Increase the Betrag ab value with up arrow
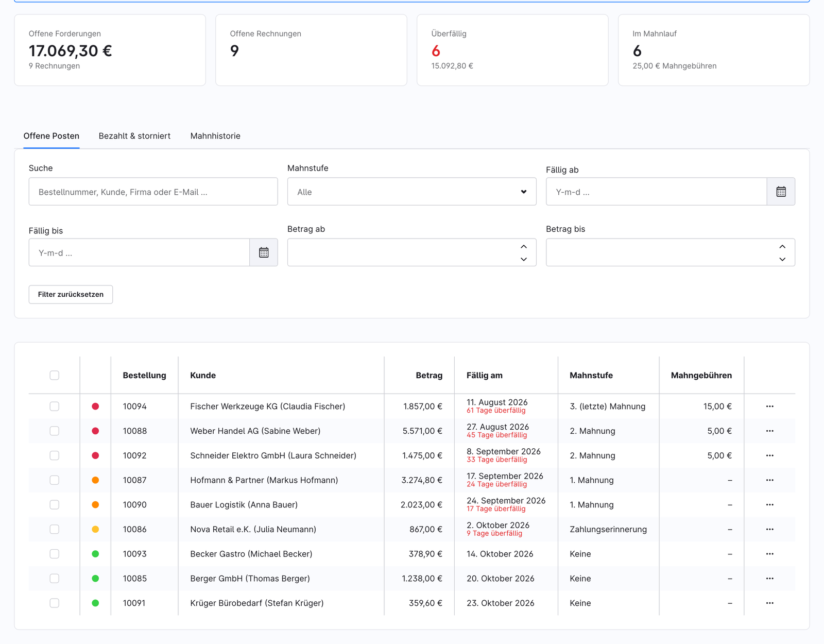Image resolution: width=824 pixels, height=644 pixels. pos(523,246)
